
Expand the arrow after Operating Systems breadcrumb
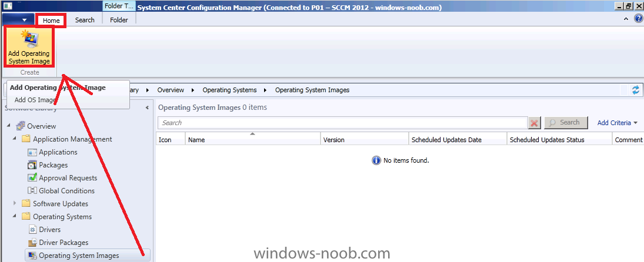tap(265, 90)
